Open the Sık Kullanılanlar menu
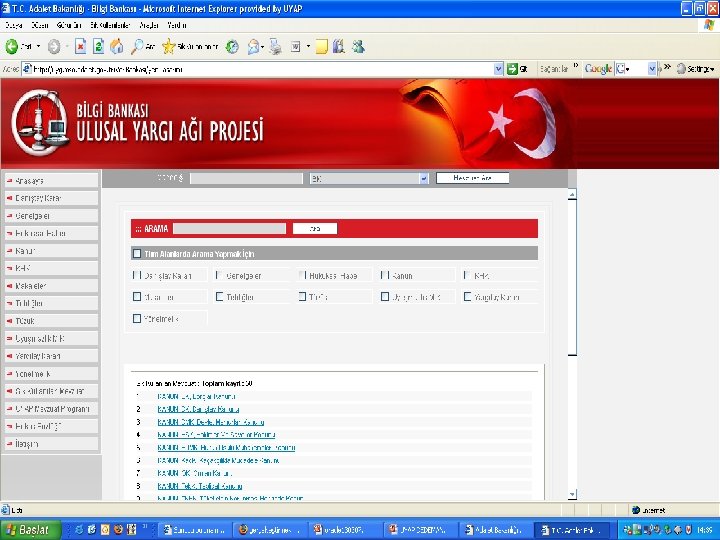Viewport: 720px width, 540px height. click(x=110, y=25)
